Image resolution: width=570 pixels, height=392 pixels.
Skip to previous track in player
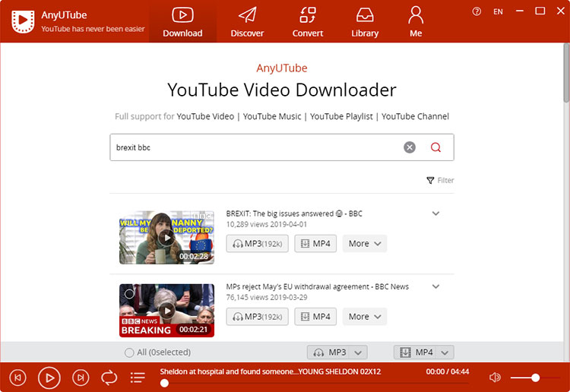17,378
